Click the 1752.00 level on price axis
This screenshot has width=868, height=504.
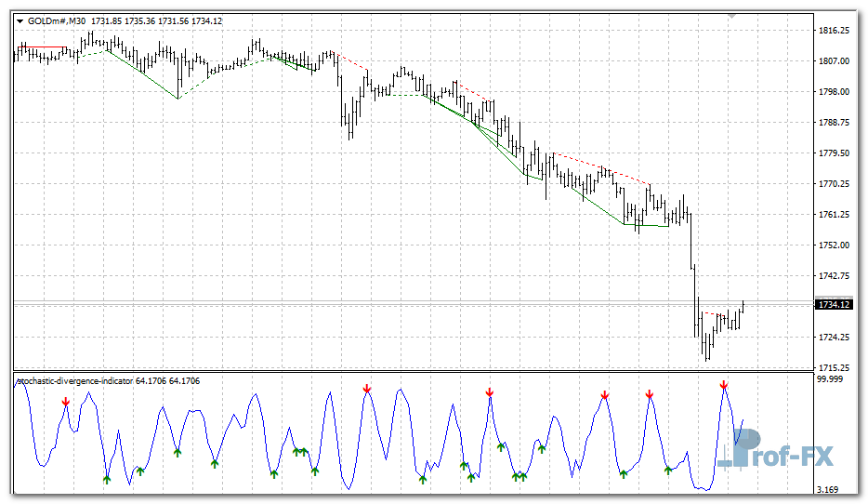click(x=834, y=245)
